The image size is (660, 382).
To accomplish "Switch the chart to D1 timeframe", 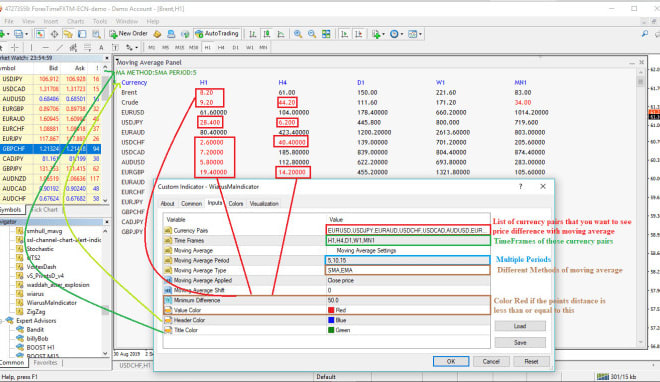I will coord(236,48).
